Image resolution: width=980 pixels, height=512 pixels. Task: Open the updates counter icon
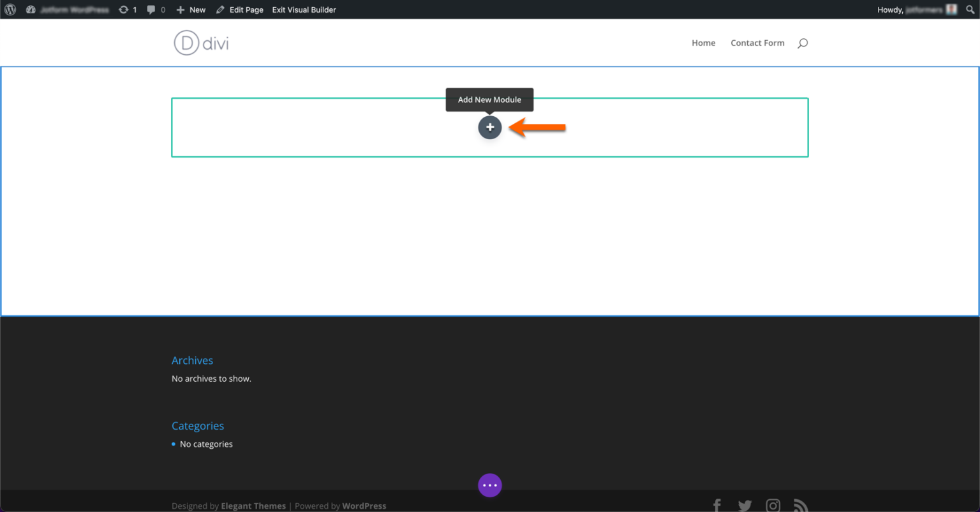coord(128,10)
